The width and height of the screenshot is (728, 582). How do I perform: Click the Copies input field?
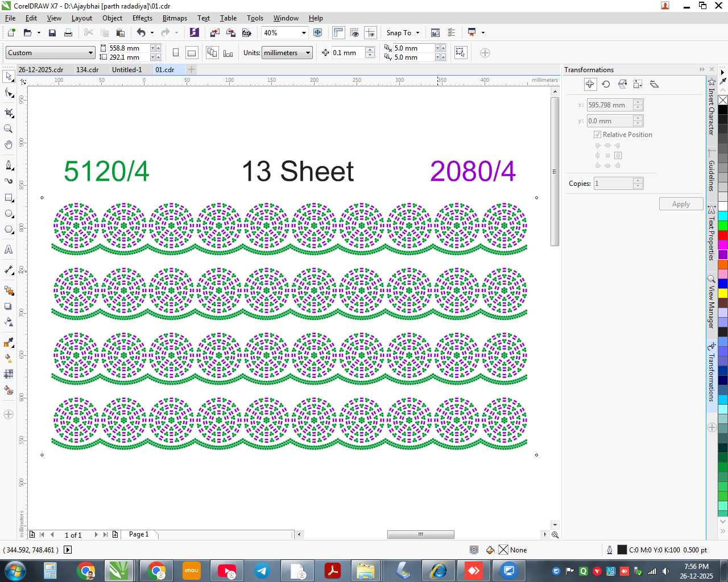pos(613,184)
